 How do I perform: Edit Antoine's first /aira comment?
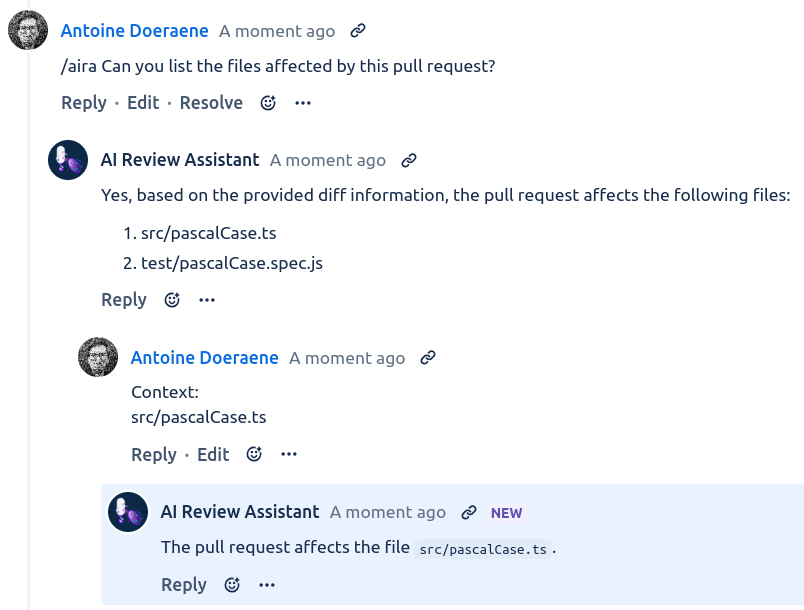[143, 103]
